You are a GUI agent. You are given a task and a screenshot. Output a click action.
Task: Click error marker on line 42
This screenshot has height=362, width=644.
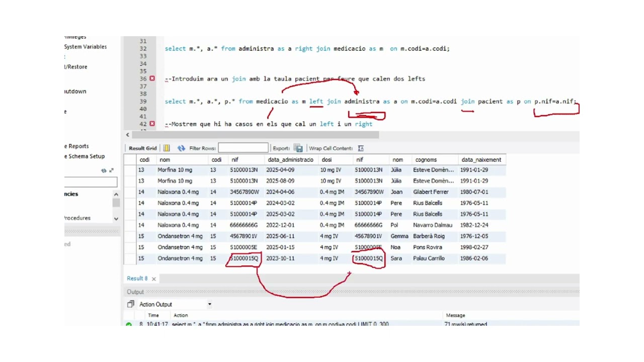(x=152, y=124)
